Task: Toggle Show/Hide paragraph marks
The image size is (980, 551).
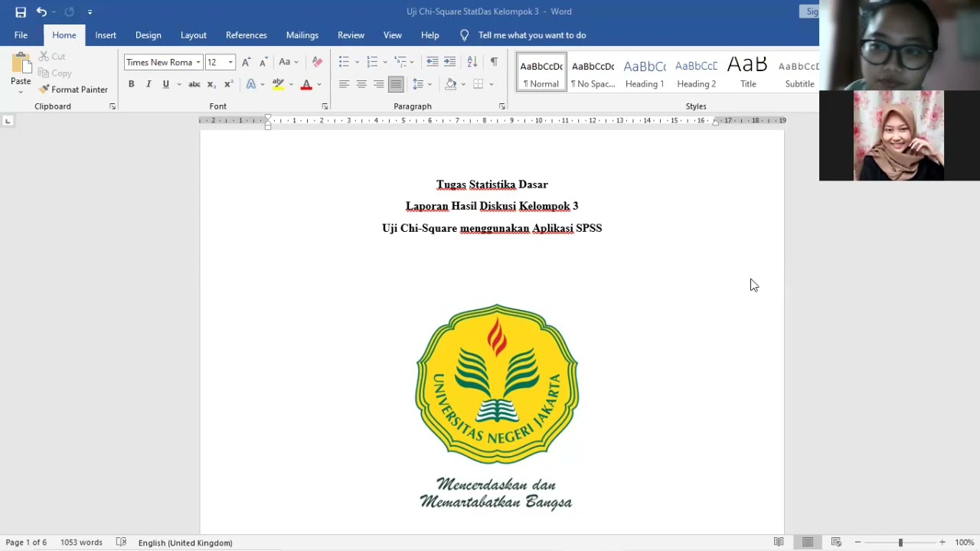Action: pyautogui.click(x=494, y=62)
